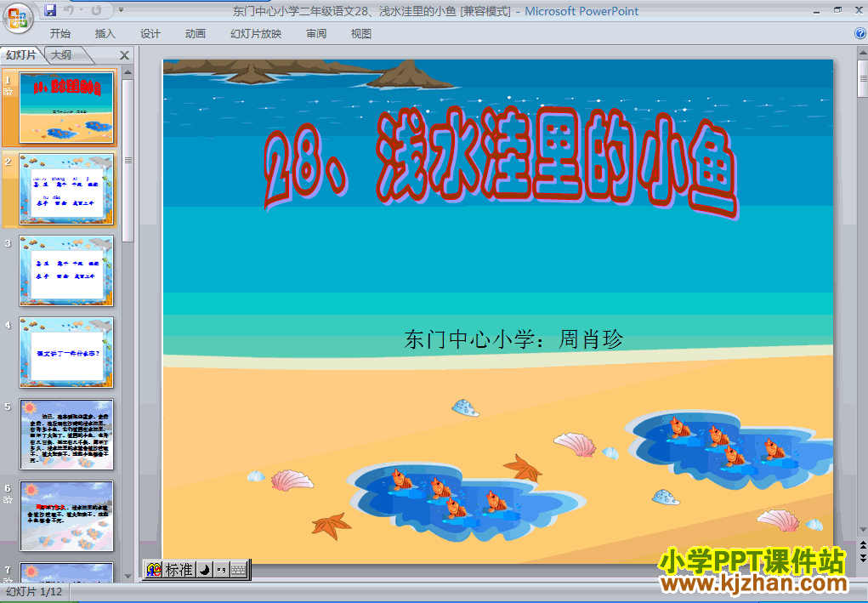Toggle the Chinese punctuation button on IME bar
The width and height of the screenshot is (868, 603).
click(x=221, y=569)
